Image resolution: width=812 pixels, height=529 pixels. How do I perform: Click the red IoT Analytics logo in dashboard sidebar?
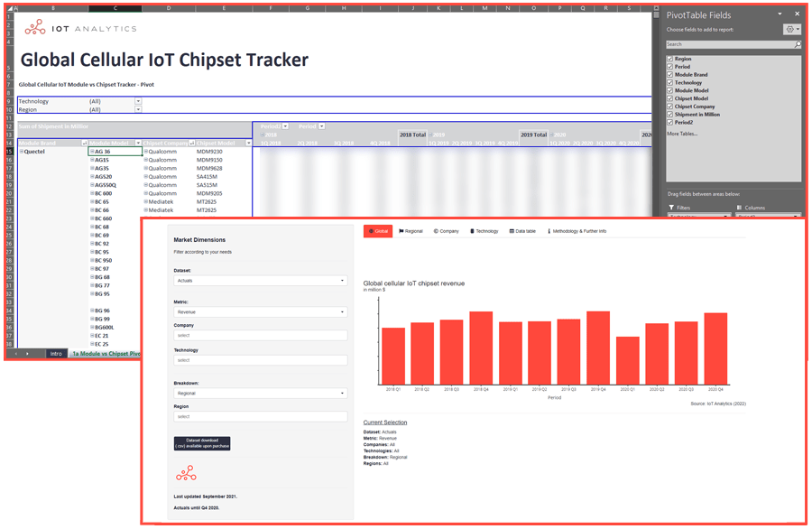[186, 473]
